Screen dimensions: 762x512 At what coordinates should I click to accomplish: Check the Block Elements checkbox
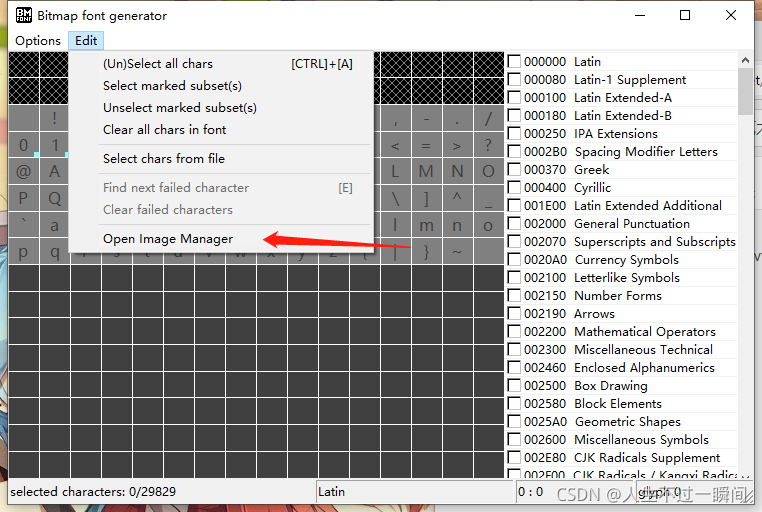514,404
